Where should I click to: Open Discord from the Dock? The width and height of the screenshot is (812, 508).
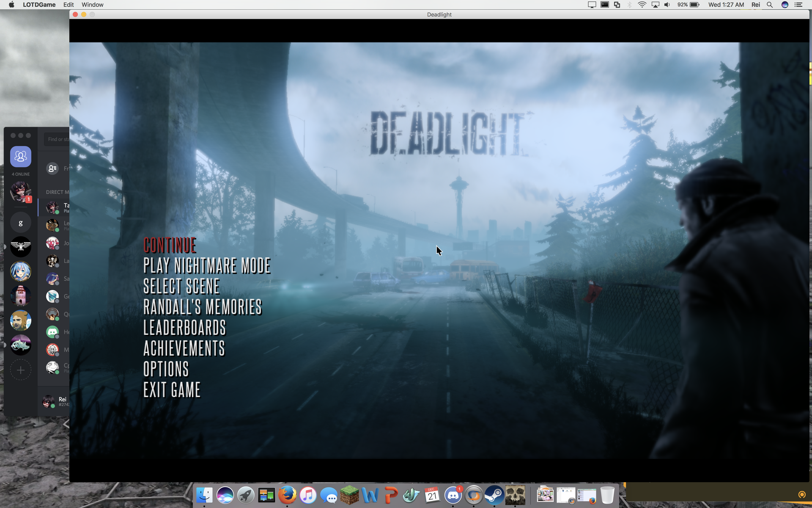(453, 495)
